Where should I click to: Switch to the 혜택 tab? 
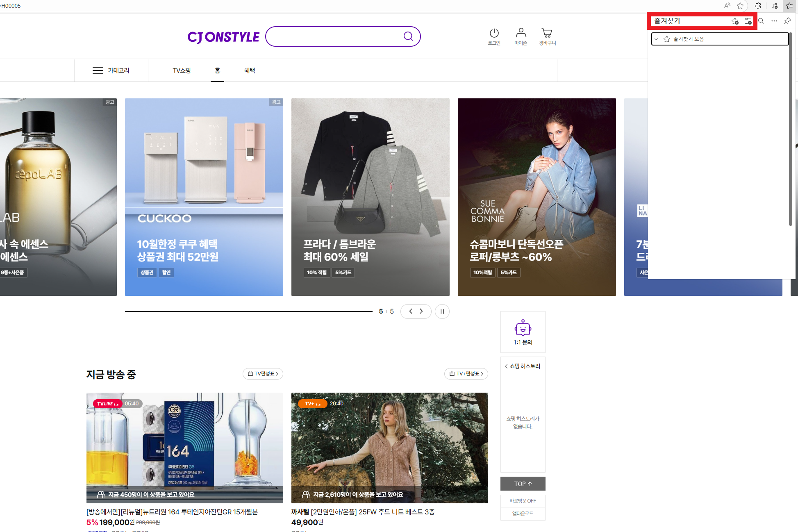click(x=249, y=70)
